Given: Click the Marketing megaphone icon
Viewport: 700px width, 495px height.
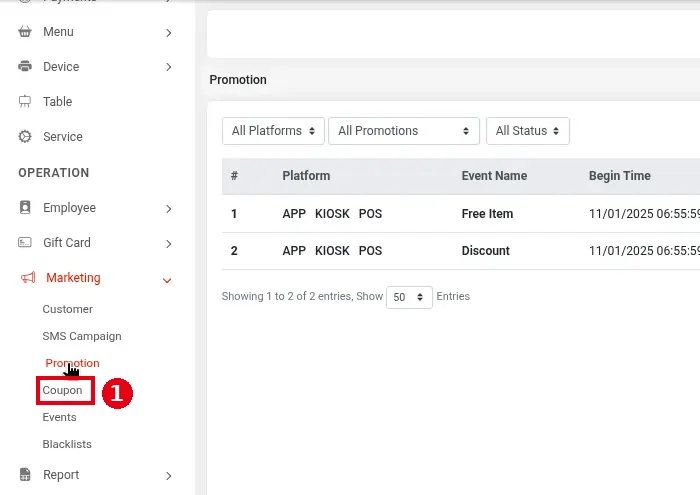Looking at the screenshot, I should [x=28, y=278].
